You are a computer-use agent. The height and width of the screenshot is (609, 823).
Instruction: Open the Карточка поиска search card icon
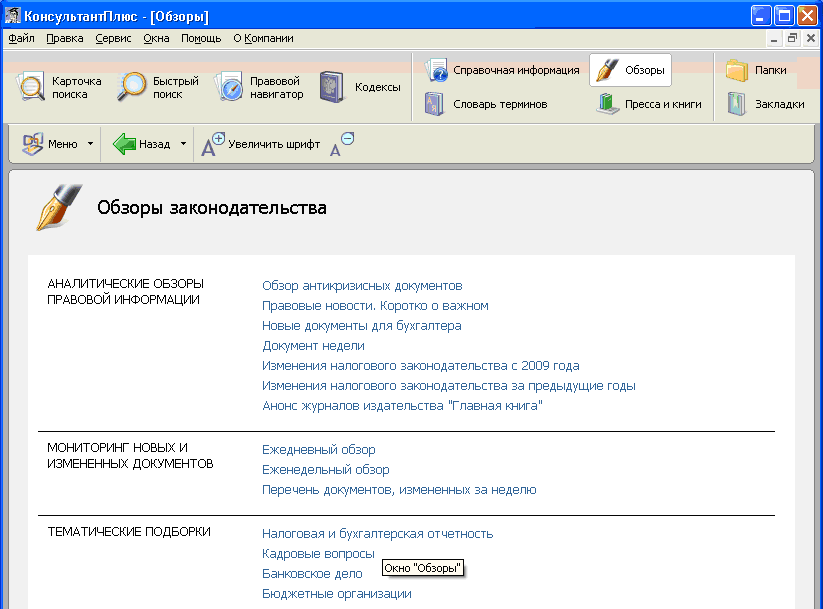(31, 87)
